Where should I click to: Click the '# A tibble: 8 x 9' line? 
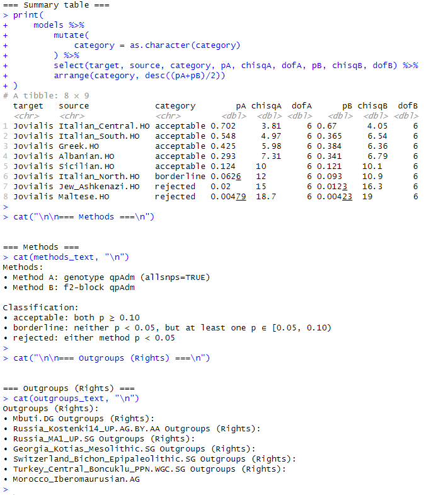click(46, 96)
